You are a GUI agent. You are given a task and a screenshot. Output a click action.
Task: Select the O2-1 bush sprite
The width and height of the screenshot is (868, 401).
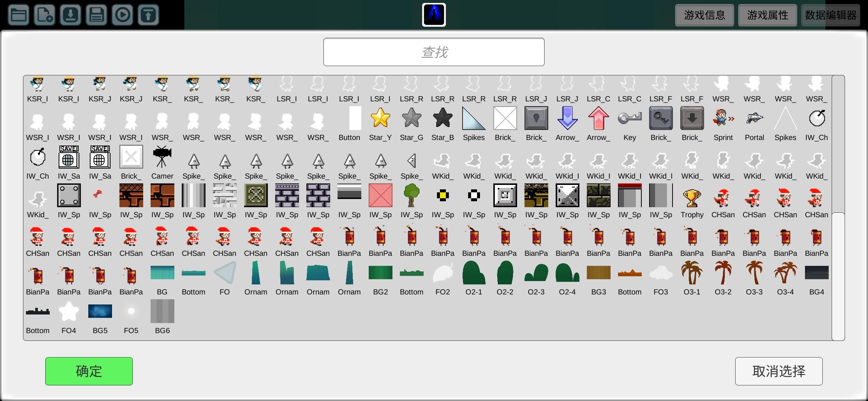474,273
